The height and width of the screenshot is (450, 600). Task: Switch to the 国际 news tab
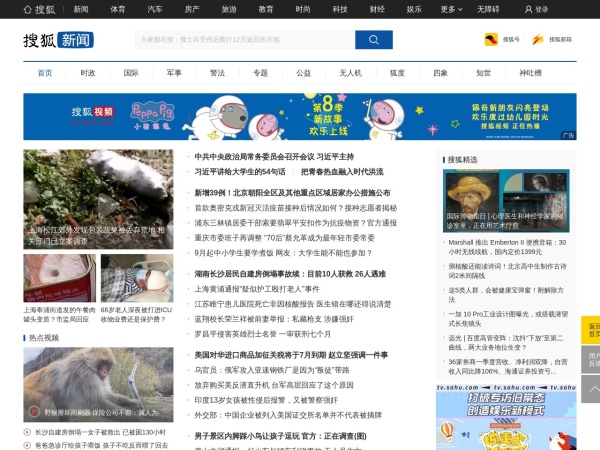(131, 73)
